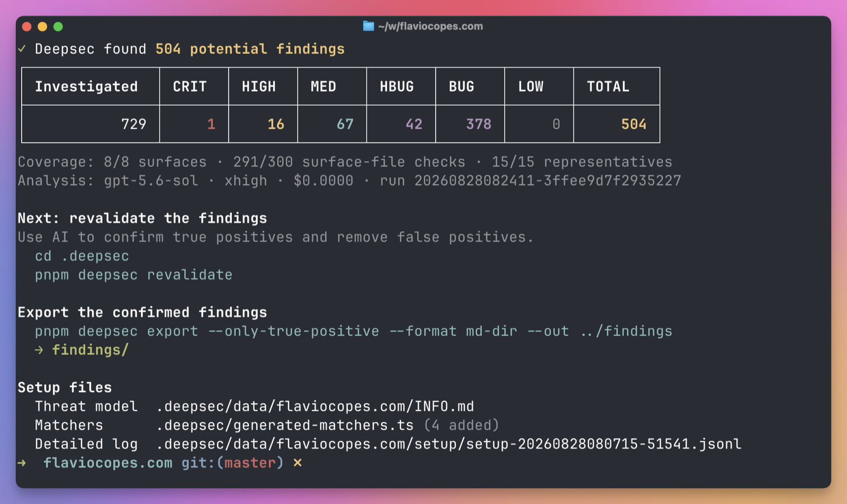Viewport: 847px width, 504px height.
Task: Click '15/15 representatives' text
Action: (x=582, y=162)
